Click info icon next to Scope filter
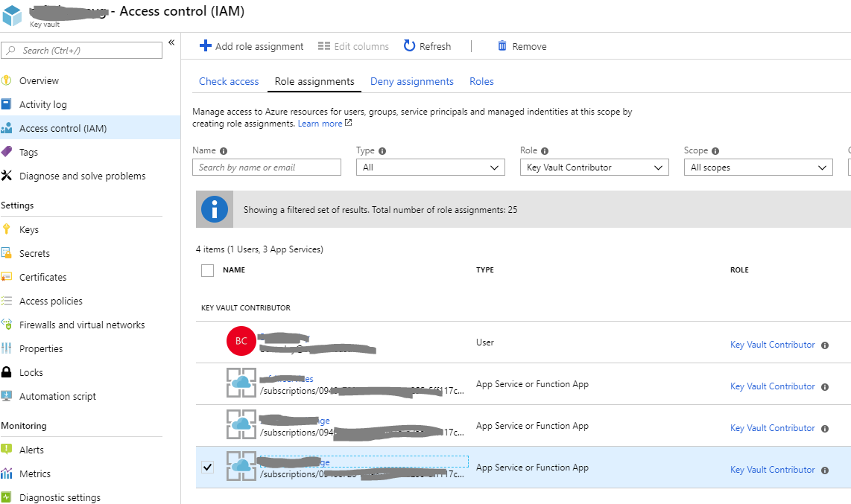The height and width of the screenshot is (504, 851). [x=715, y=151]
